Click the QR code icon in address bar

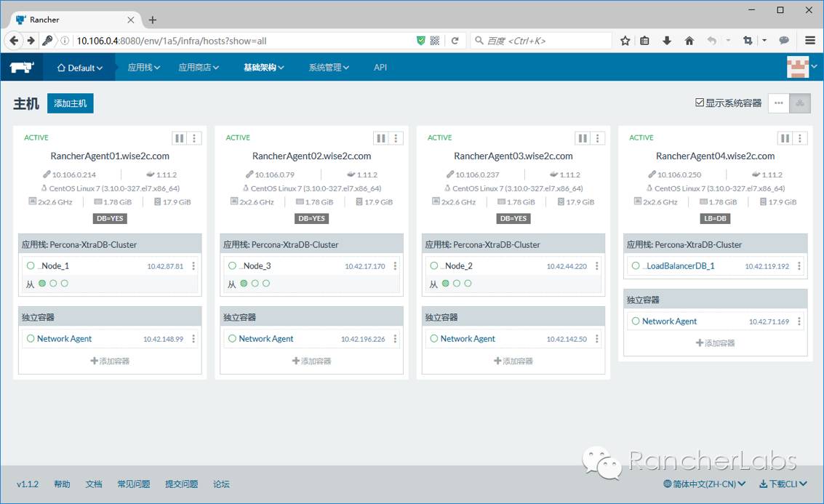tap(435, 41)
